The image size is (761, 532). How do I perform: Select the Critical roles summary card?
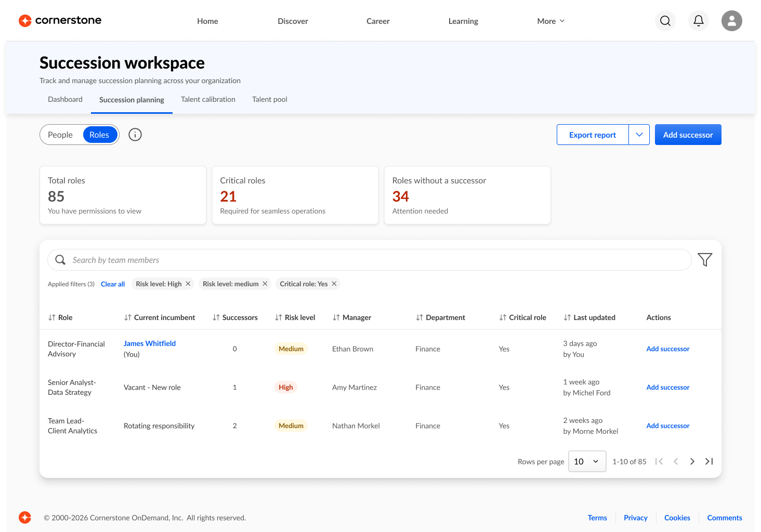pos(295,195)
